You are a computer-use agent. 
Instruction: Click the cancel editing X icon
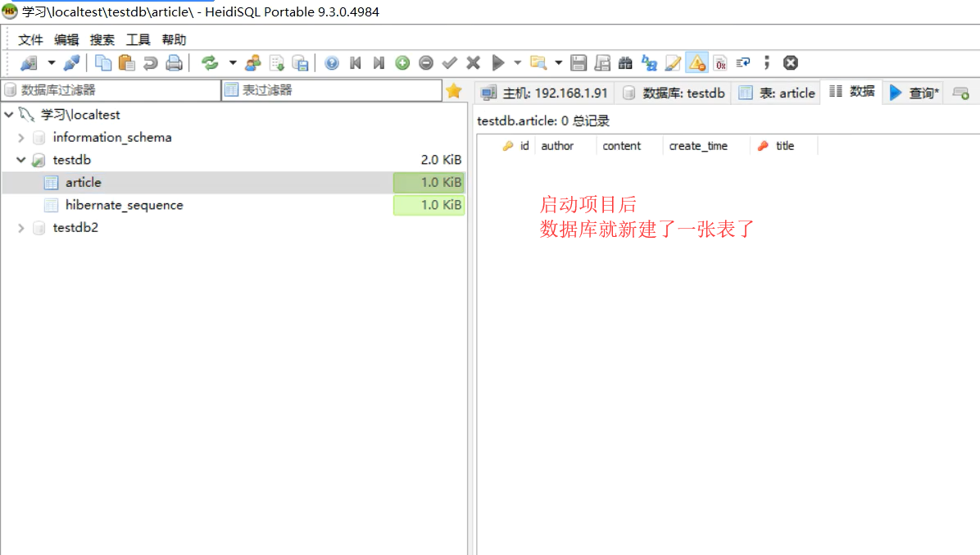473,63
